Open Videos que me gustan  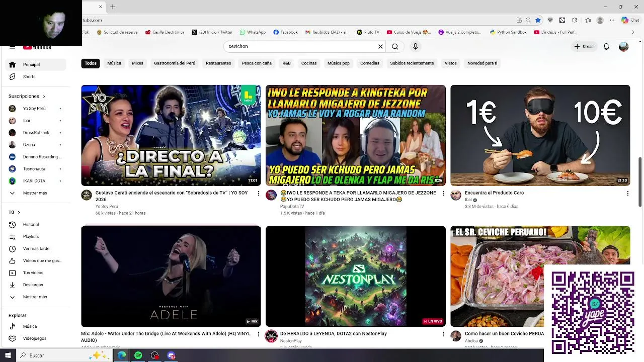36,260
